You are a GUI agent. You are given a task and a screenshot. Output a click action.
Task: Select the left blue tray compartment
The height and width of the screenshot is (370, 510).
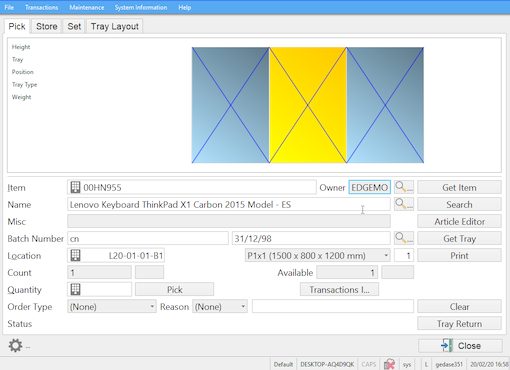coord(230,105)
